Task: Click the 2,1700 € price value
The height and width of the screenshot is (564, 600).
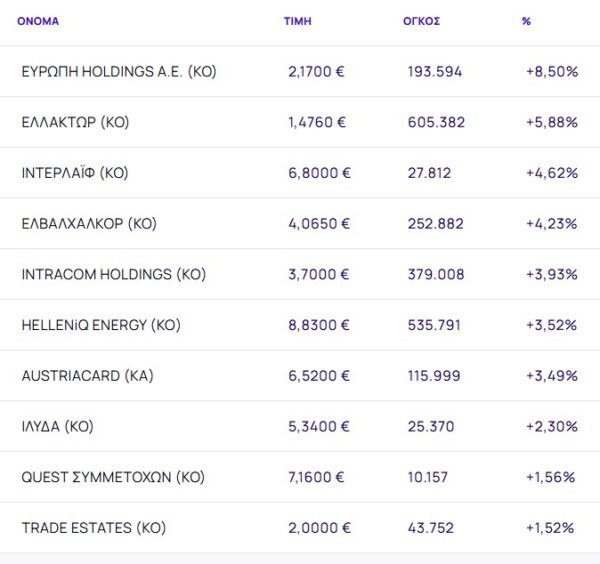Action: (317, 72)
